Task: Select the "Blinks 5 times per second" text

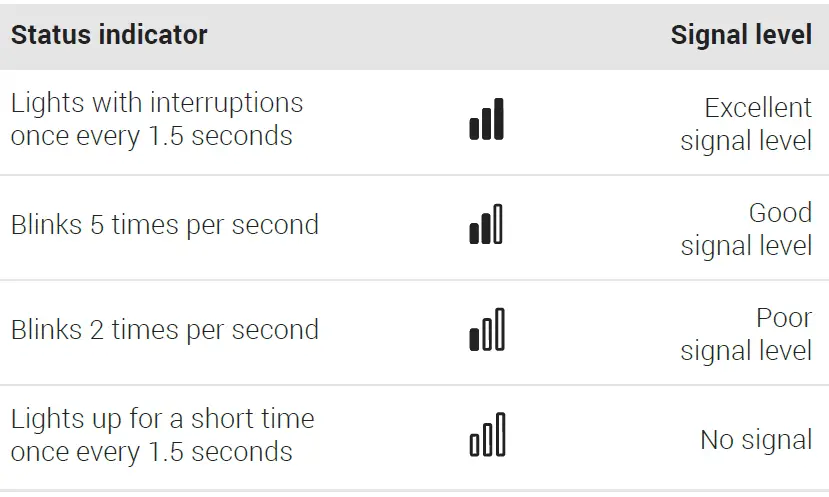Action: point(165,225)
